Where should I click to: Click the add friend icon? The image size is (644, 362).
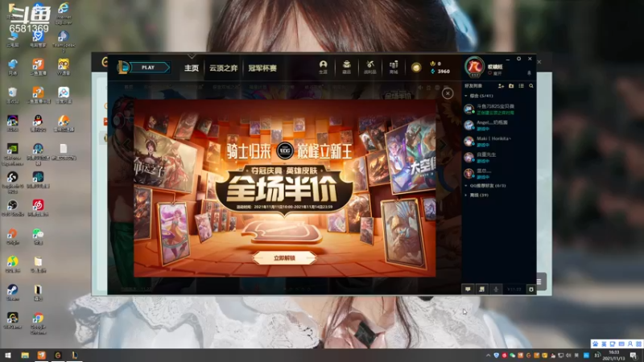tap(501, 86)
